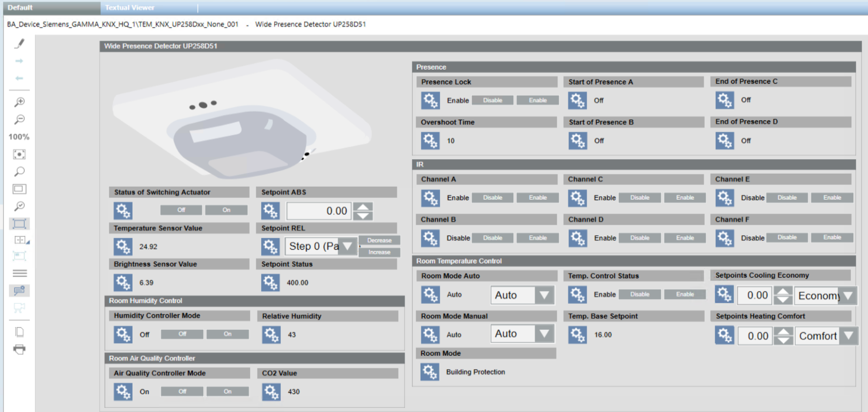Expand the Setpoint REL step dropdown
This screenshot has width=868, height=412.
pos(347,246)
